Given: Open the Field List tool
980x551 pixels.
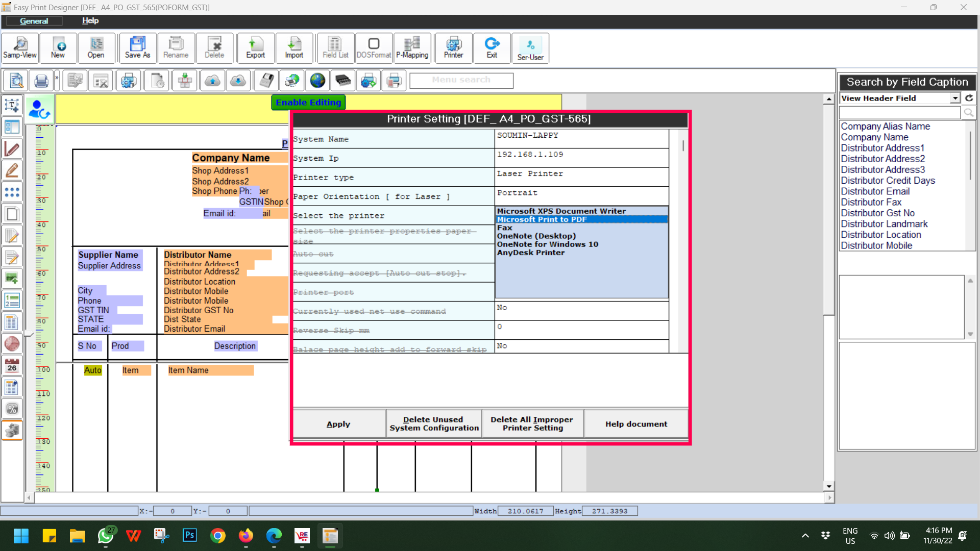Looking at the screenshot, I should point(335,48).
